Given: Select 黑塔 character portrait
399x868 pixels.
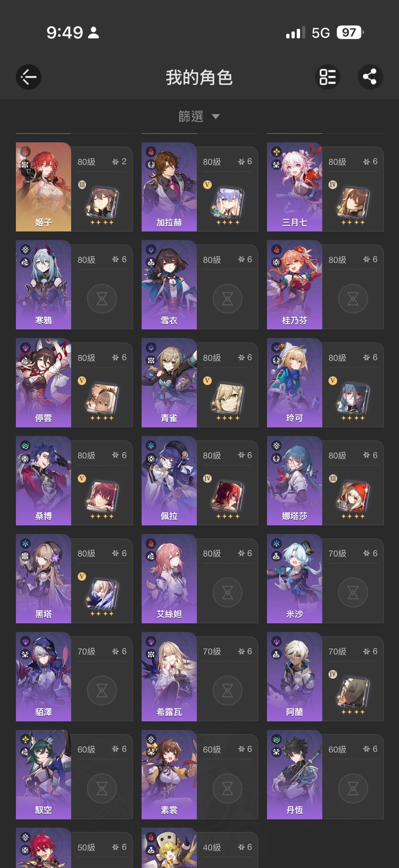Looking at the screenshot, I should tap(44, 578).
